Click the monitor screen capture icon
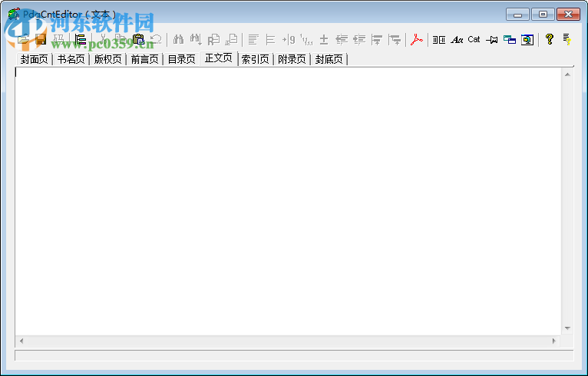Screen dimensions: 588x376 (527, 39)
